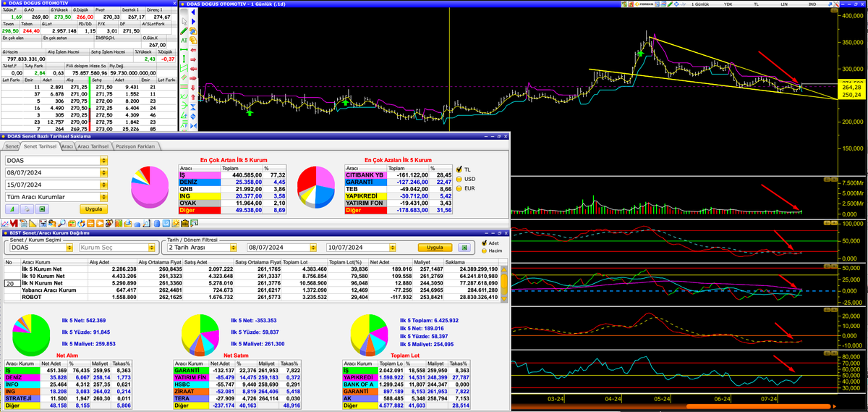
Task: Select the Hacim radio option
Action: (483, 251)
